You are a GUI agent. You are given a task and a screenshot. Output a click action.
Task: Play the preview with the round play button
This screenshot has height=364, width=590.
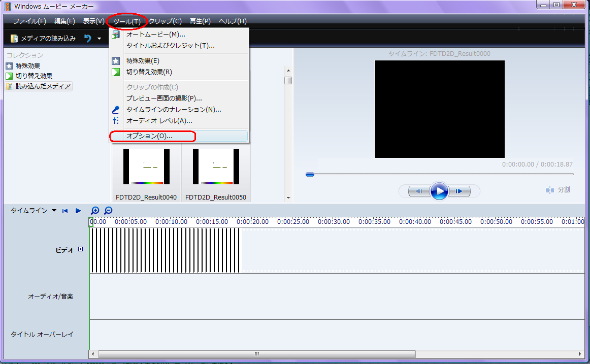click(x=439, y=191)
